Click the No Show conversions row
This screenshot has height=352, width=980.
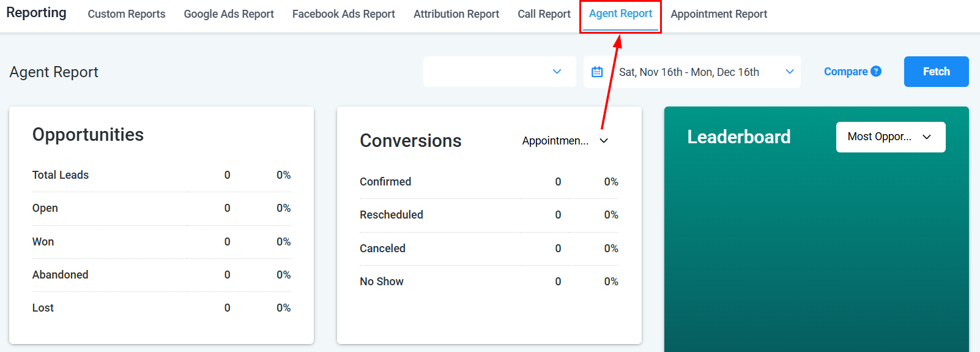pos(488,282)
